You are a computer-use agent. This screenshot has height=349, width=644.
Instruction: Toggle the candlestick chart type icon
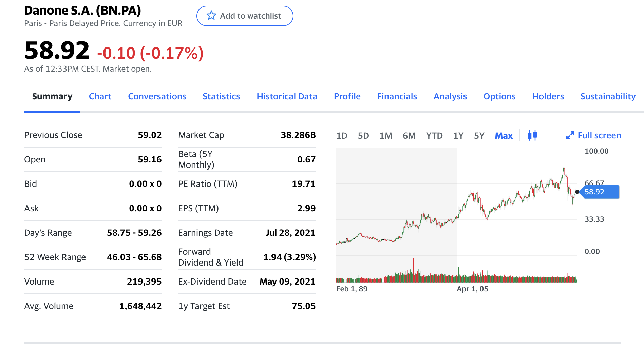click(532, 135)
